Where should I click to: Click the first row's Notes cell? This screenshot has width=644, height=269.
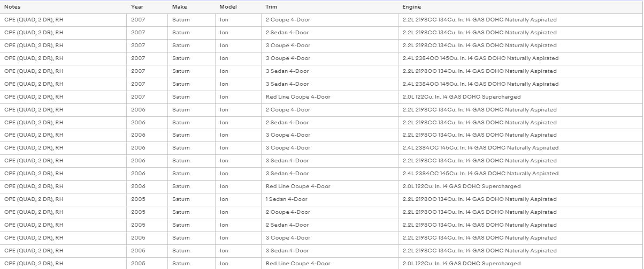coord(63,20)
